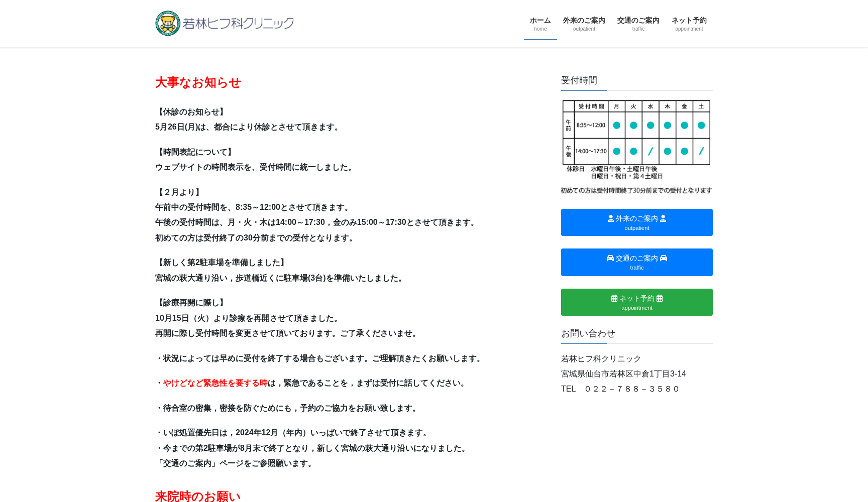This screenshot has height=502, width=868.
Task: Click the teddy bear clinic logo icon
Action: [x=167, y=23]
